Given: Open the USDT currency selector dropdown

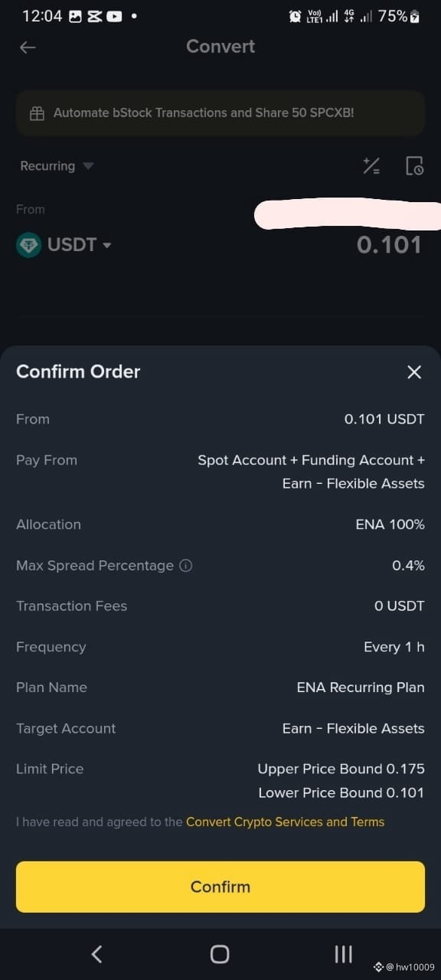Looking at the screenshot, I should point(79,245).
